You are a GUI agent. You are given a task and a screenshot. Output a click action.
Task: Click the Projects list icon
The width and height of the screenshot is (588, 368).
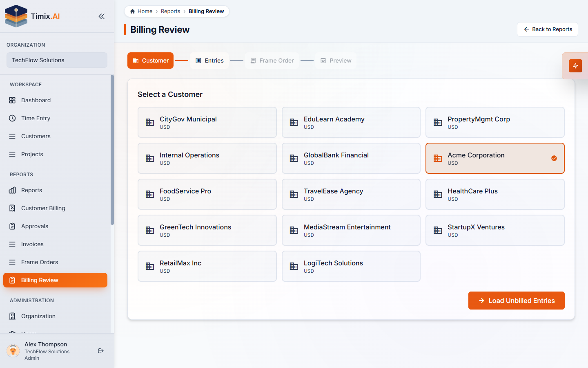(12, 154)
